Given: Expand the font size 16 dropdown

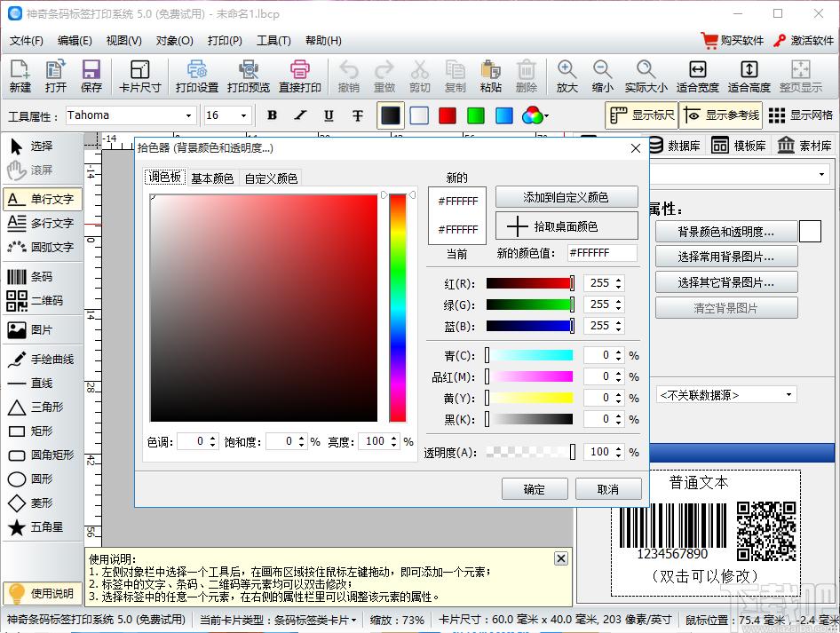Looking at the screenshot, I should click(x=227, y=115).
